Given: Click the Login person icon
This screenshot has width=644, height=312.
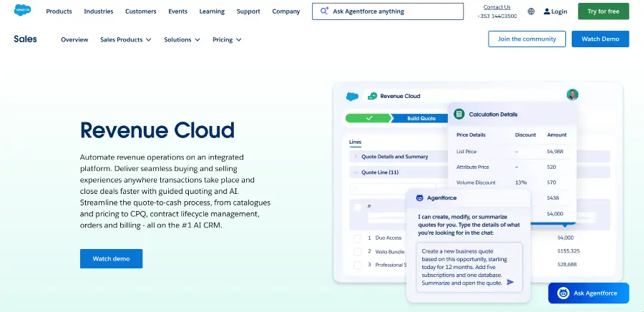Looking at the screenshot, I should (x=547, y=11).
